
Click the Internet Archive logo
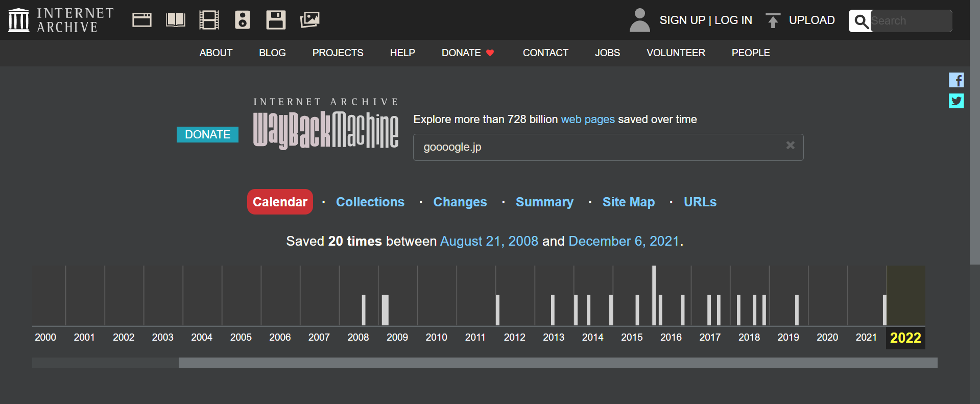tap(61, 20)
